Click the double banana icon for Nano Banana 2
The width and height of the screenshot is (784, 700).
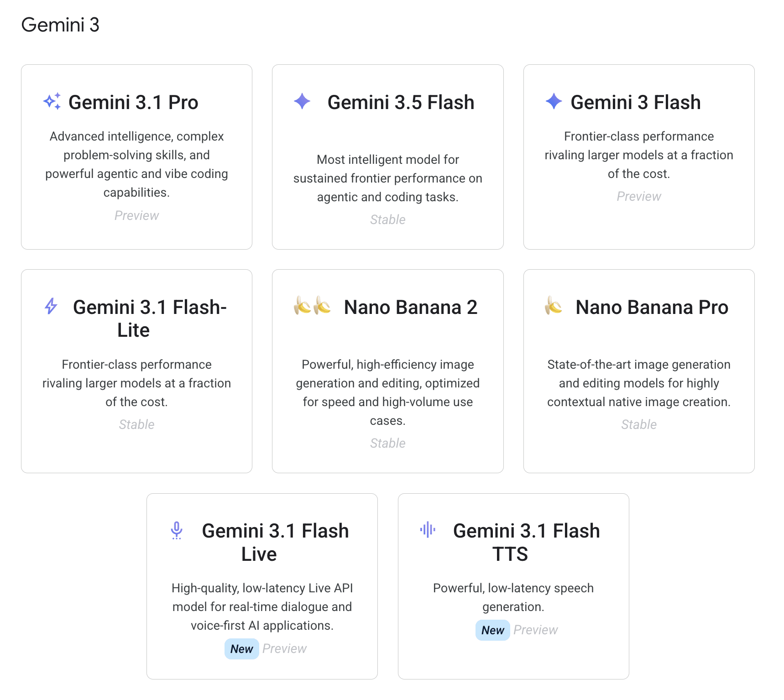(x=312, y=306)
